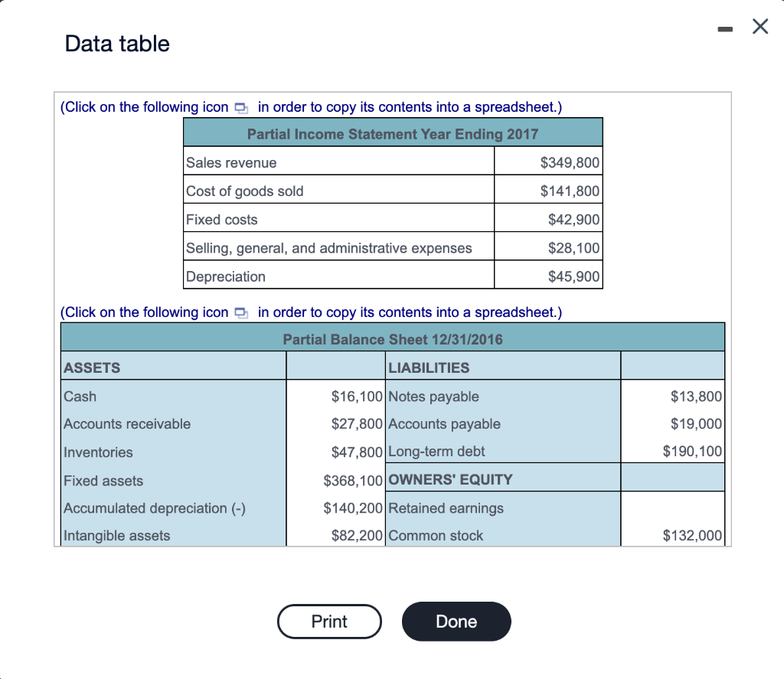Minimize the Data table window
The width and height of the screenshot is (784, 679).
point(724,28)
